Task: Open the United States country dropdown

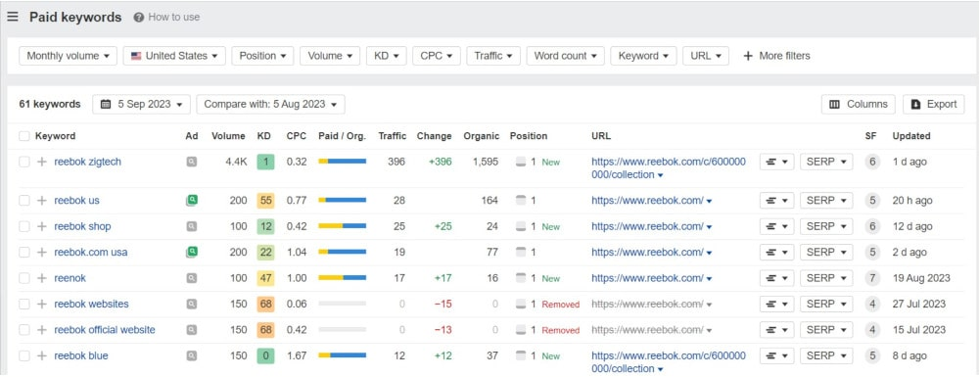Action: tap(174, 56)
